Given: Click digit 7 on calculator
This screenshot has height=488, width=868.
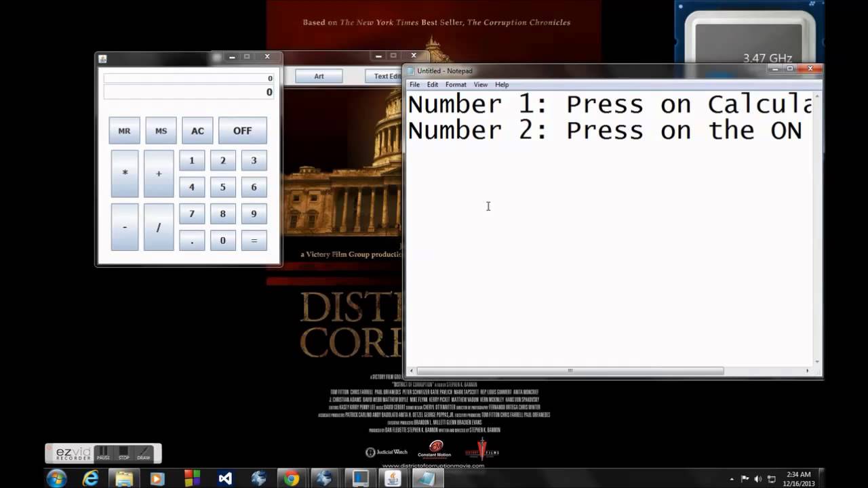Looking at the screenshot, I should (192, 213).
